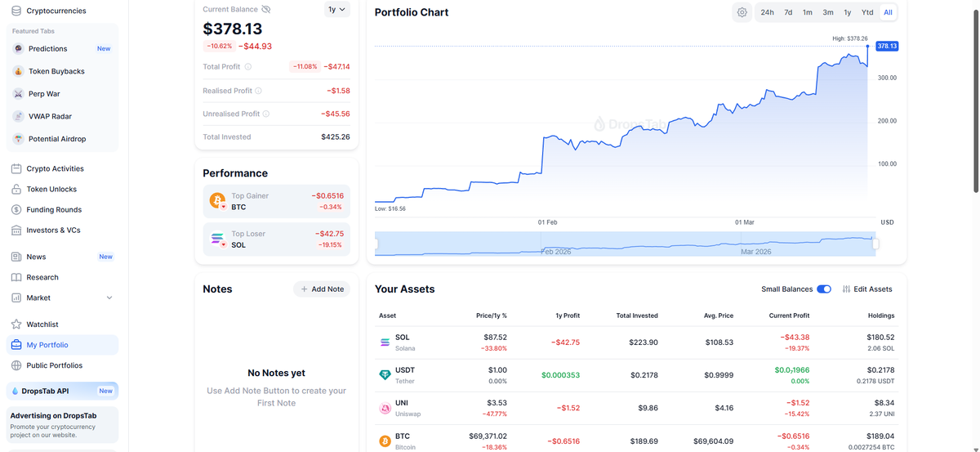
Task: Select the 7d chart range tab
Action: click(x=788, y=12)
